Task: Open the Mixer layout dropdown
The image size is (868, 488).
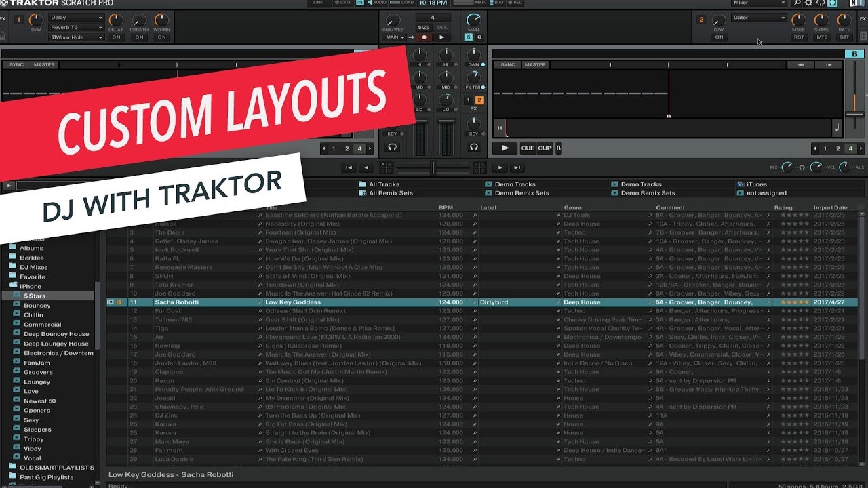Action: 760,3
